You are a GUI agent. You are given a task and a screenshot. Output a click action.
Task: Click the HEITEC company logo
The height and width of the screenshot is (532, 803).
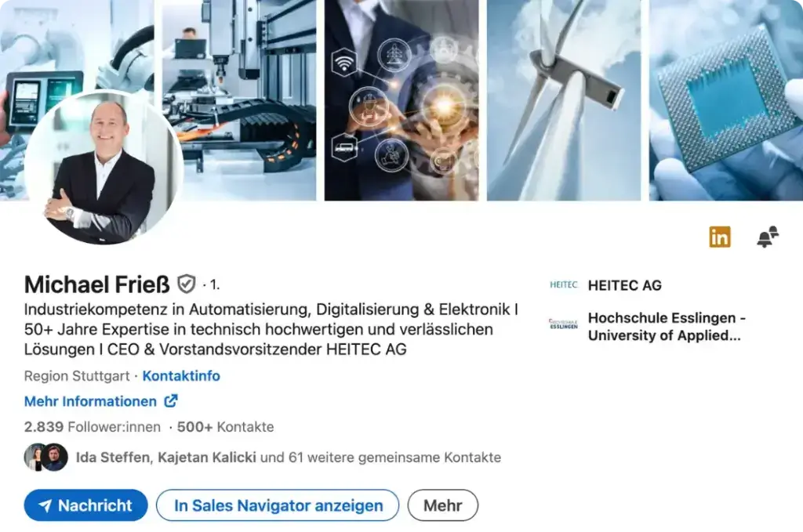pyautogui.click(x=563, y=285)
